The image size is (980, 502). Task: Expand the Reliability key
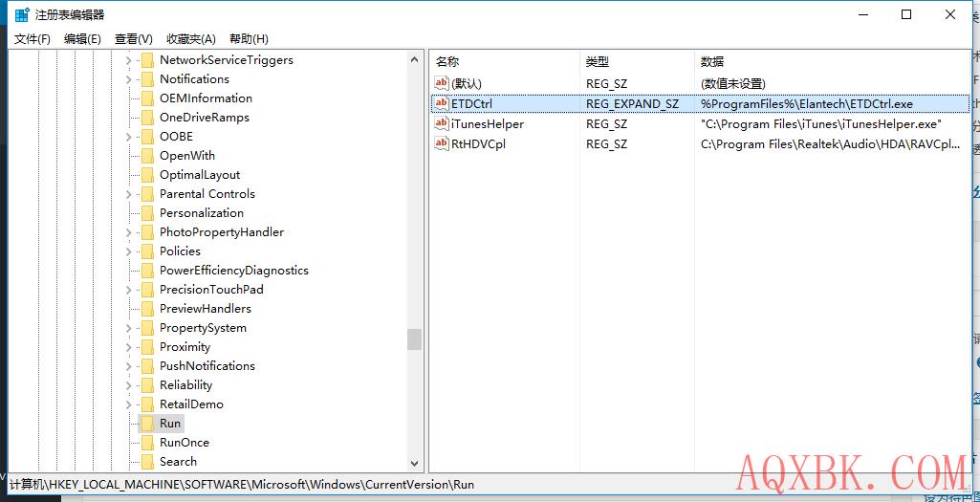pos(129,385)
